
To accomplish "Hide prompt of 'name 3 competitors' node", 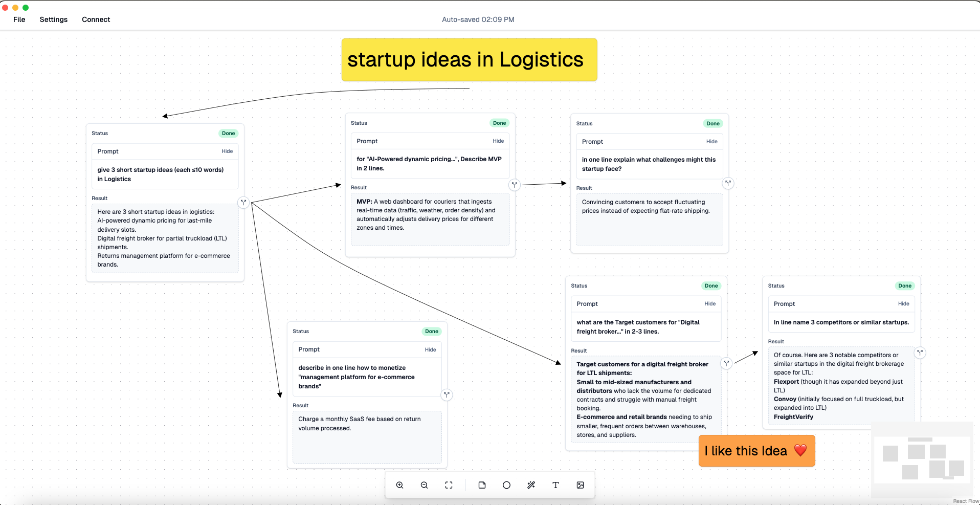I will click(903, 304).
